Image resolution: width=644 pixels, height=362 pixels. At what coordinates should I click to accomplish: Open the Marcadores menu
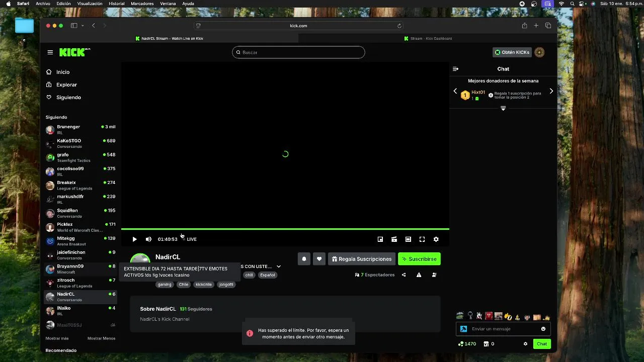point(142,4)
